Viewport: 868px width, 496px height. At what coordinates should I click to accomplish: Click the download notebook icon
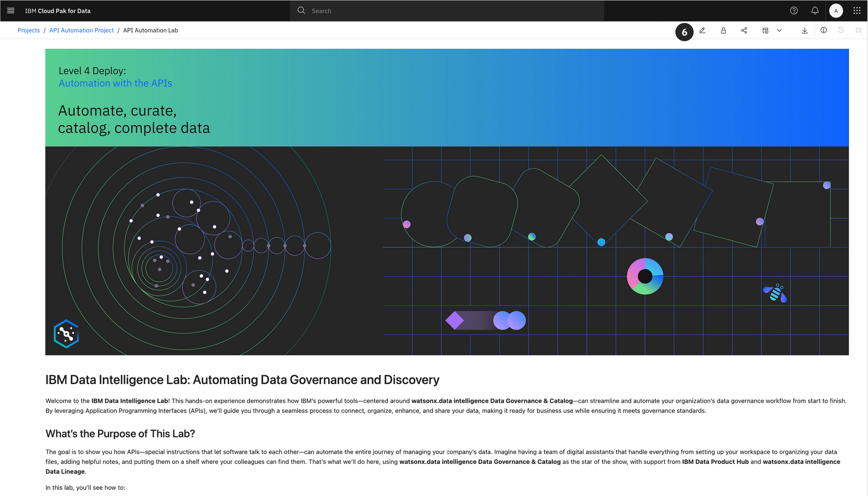[805, 31]
